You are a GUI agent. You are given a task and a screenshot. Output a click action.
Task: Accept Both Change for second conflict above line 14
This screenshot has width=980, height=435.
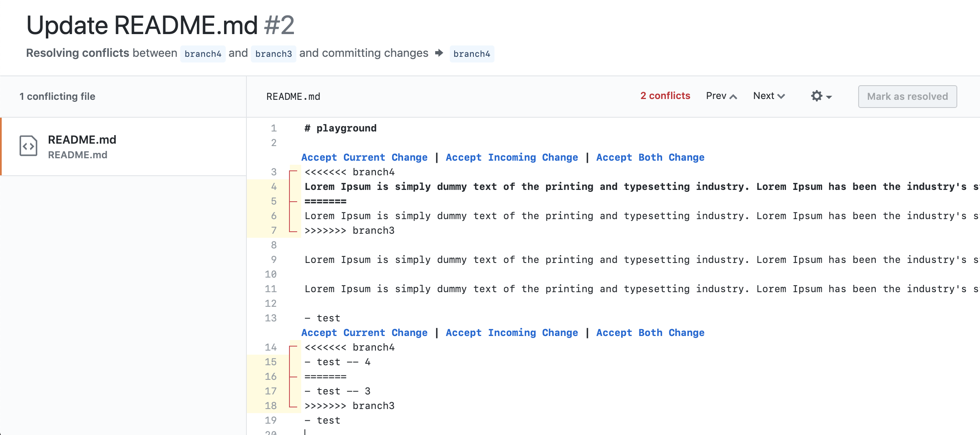click(x=650, y=333)
